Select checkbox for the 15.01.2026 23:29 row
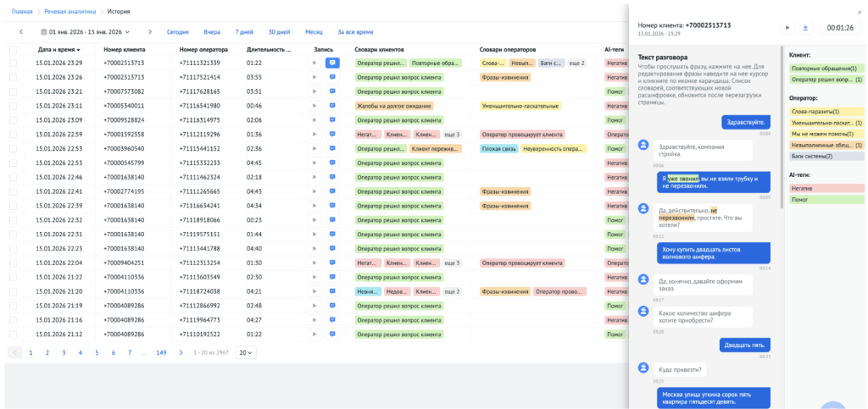The width and height of the screenshot is (868, 409). 14,63
